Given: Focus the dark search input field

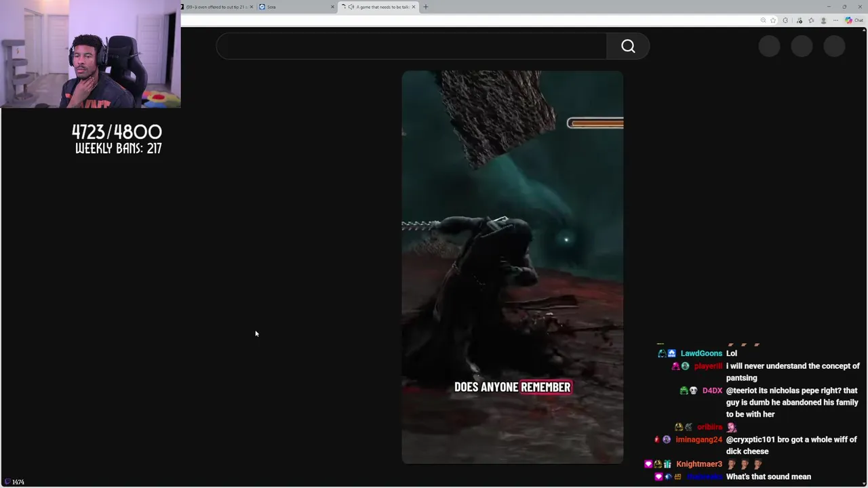Looking at the screenshot, I should pos(411,46).
